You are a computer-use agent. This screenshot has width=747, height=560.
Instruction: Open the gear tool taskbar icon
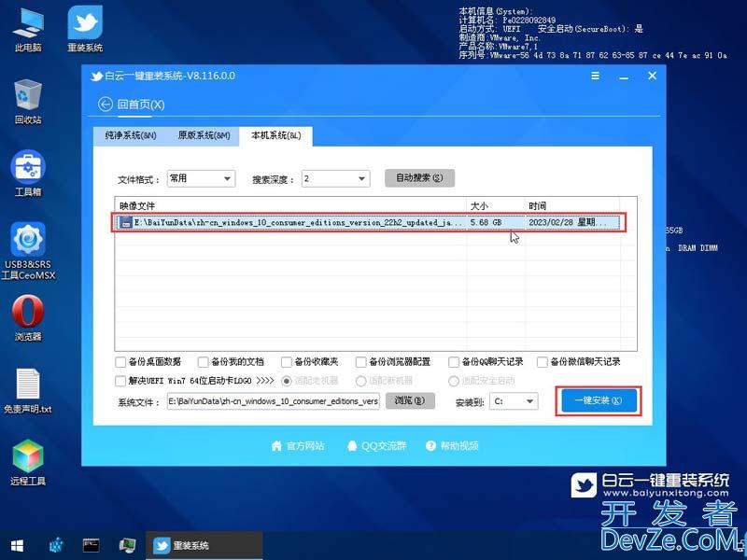coord(56,545)
